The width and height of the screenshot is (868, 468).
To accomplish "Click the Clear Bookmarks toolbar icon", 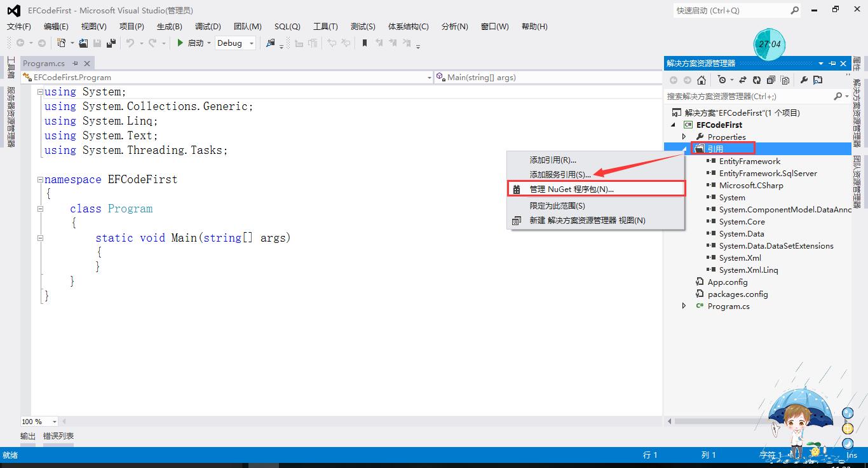I will pyautogui.click(x=407, y=43).
